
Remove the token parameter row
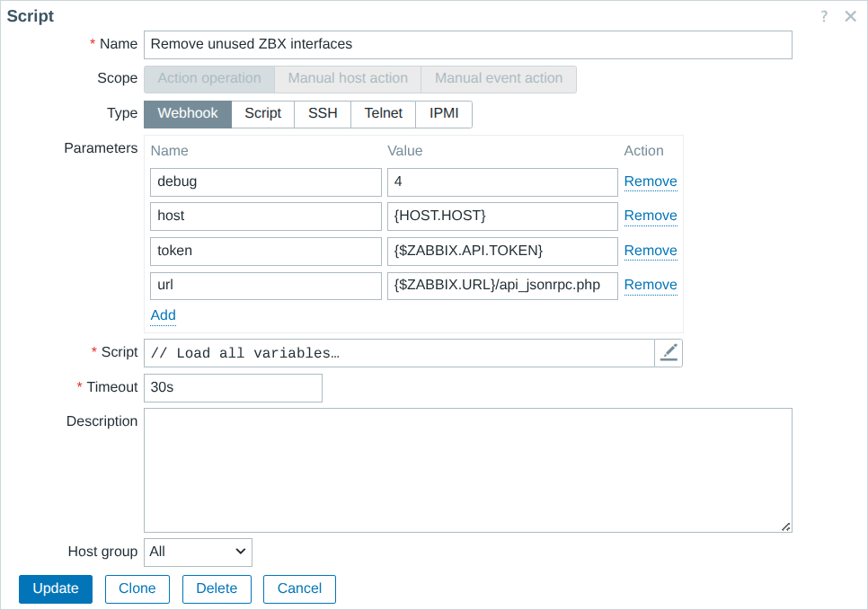(650, 251)
